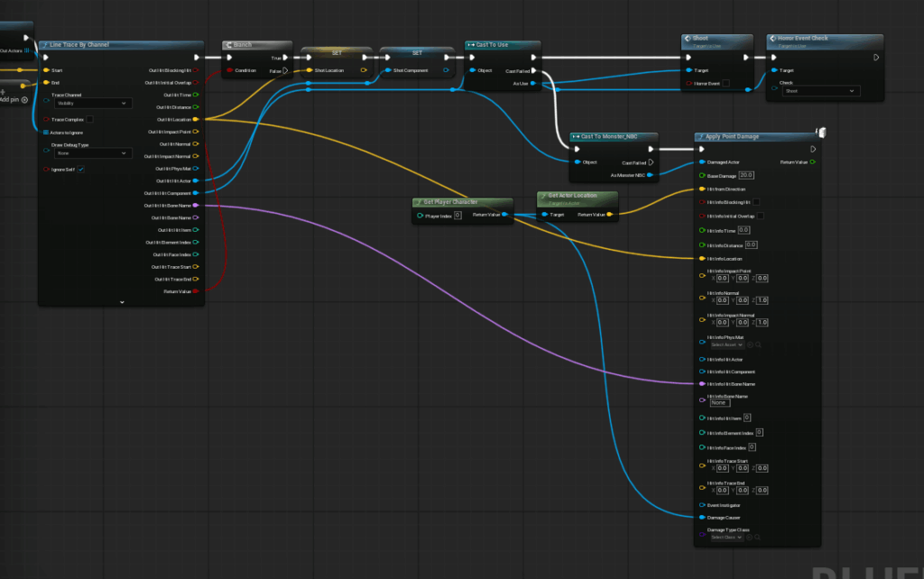The width and height of the screenshot is (924, 579).
Task: Uncheck the Ignore Self checkbox
Action: pos(81,169)
